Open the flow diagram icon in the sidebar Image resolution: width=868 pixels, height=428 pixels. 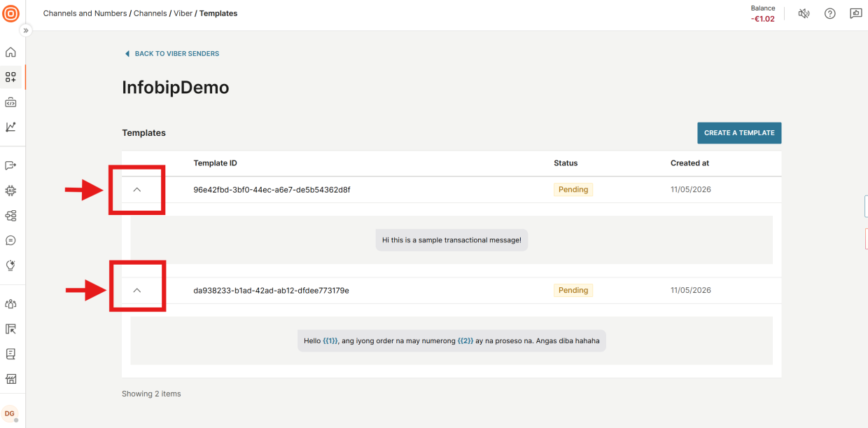pyautogui.click(x=10, y=216)
